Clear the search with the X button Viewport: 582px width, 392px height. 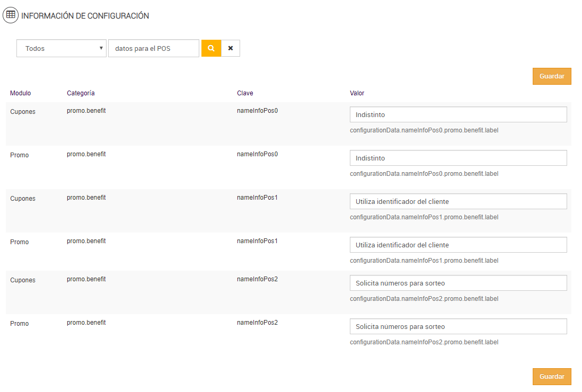coord(231,48)
